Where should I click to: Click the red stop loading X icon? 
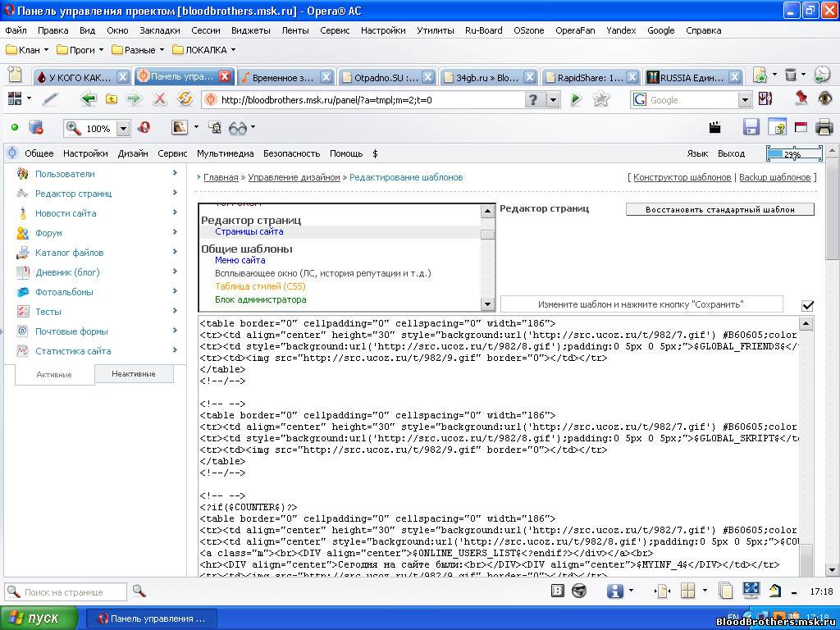(x=160, y=99)
